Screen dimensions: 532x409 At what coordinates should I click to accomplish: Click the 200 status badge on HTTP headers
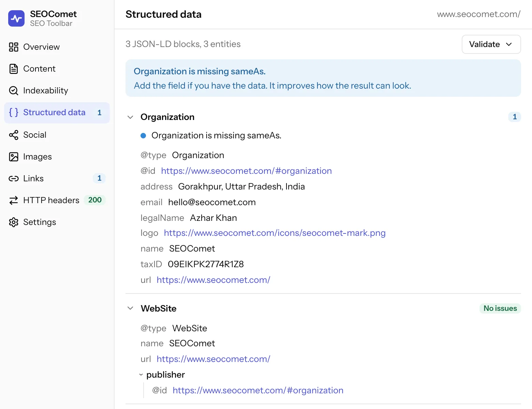(x=95, y=200)
